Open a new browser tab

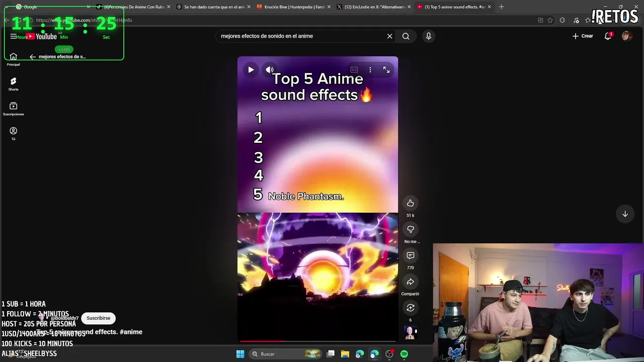(501, 7)
